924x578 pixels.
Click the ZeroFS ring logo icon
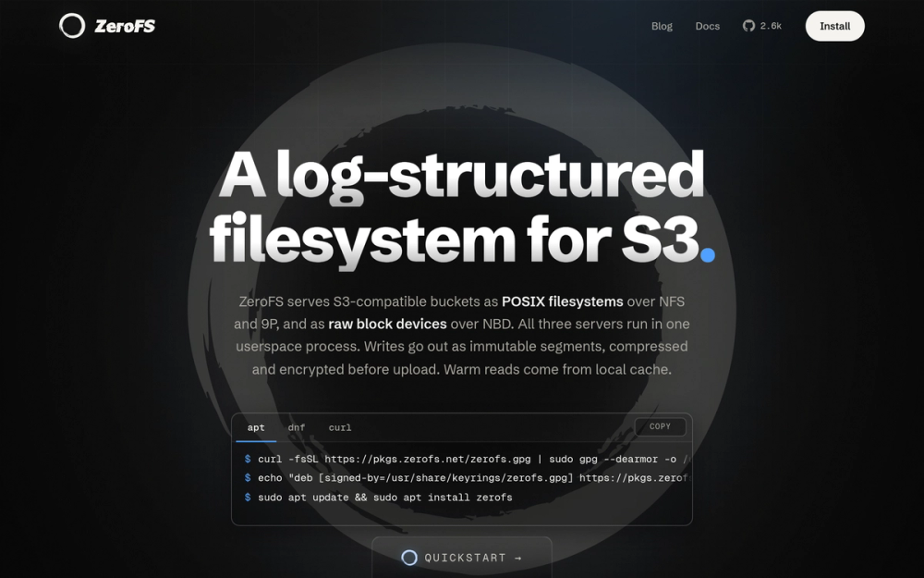pyautogui.click(x=72, y=26)
